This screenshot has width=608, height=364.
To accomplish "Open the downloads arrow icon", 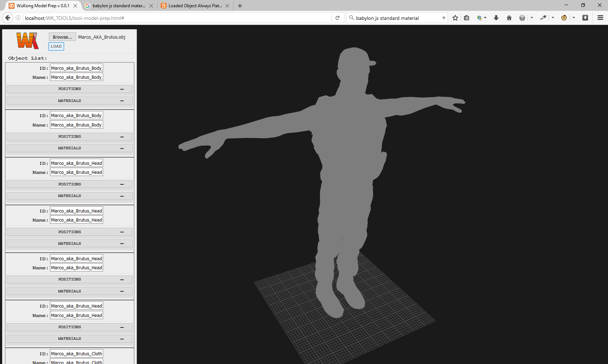I will pos(496,18).
